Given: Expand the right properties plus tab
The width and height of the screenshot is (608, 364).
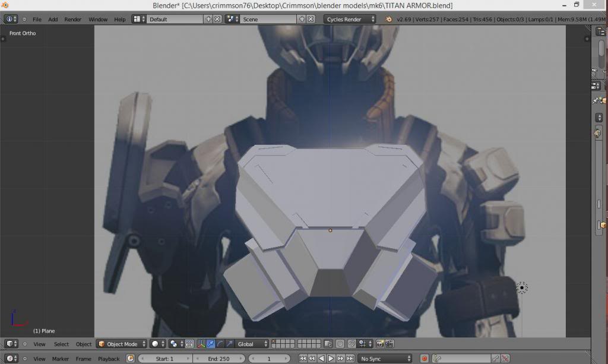Looking at the screenshot, I should [587, 39].
